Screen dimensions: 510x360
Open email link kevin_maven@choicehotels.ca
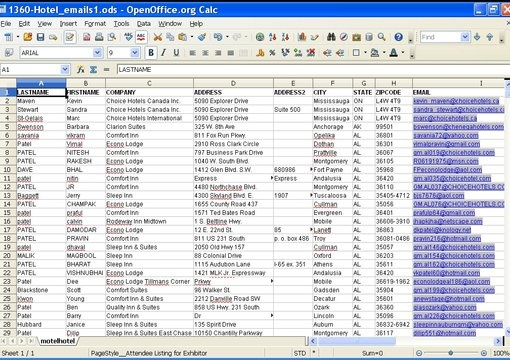pyautogui.click(x=456, y=101)
